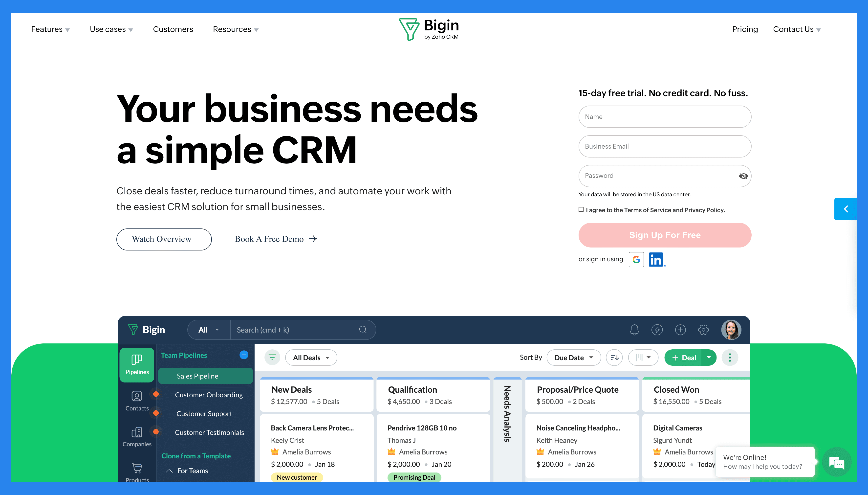Select Customer Support pipeline
Image resolution: width=868 pixels, height=495 pixels.
[204, 414]
